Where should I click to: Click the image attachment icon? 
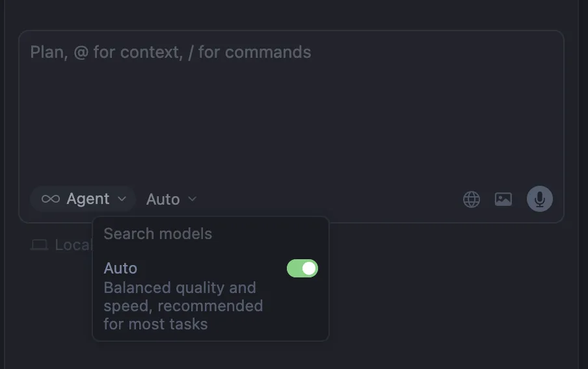(x=503, y=199)
